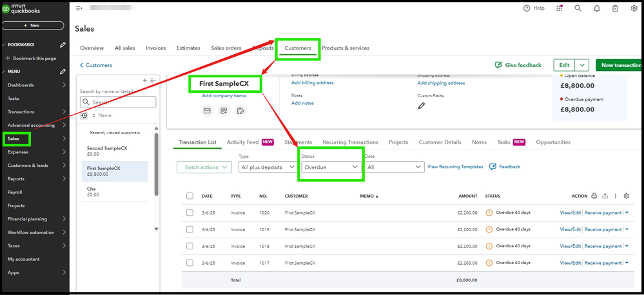Expand the Taxes menu chevron
The width and height of the screenshot is (644, 295).
coord(64,246)
